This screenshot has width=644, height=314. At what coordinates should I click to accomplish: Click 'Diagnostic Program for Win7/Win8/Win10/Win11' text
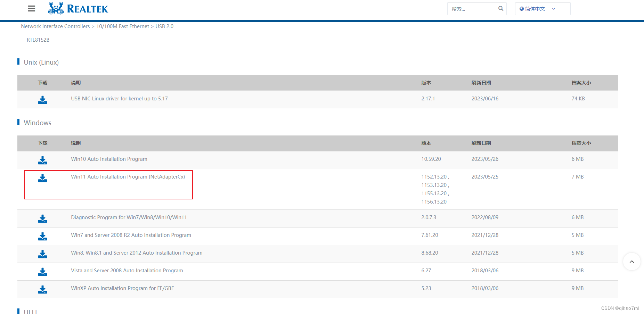tap(129, 217)
